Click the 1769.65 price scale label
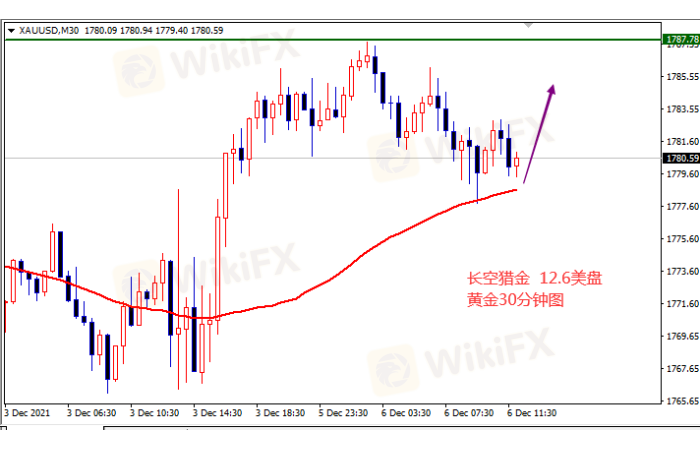700x450 pixels. [x=680, y=336]
